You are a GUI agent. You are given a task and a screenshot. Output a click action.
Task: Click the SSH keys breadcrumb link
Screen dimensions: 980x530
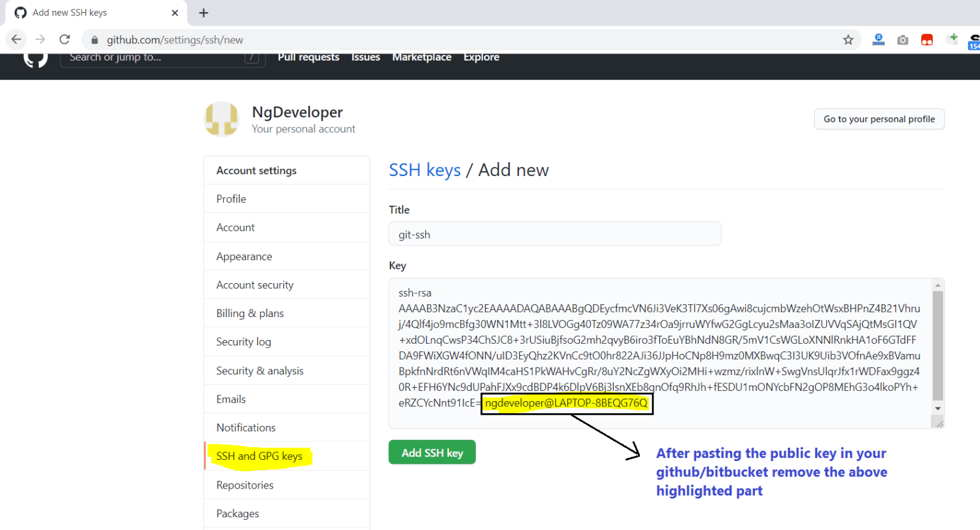[x=425, y=170]
